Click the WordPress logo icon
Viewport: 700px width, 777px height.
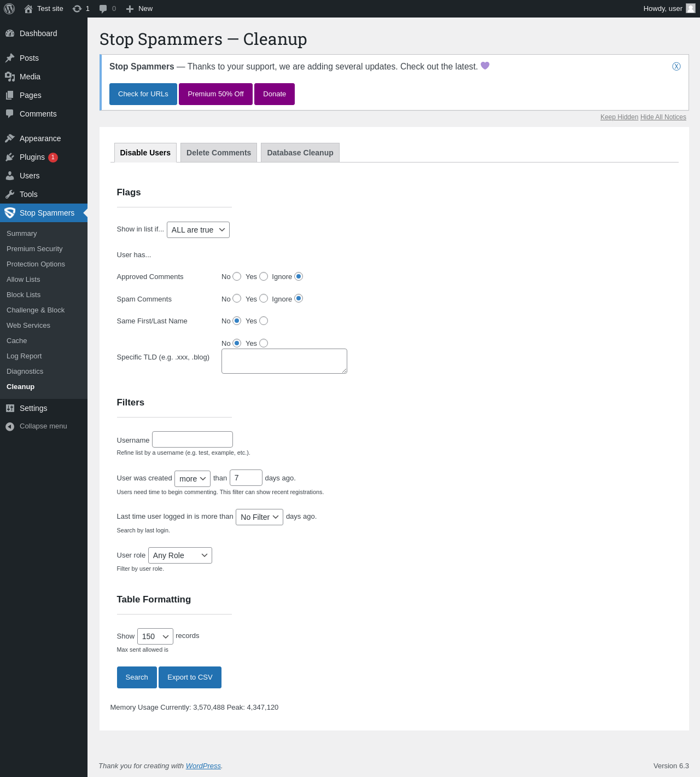pos(9,9)
